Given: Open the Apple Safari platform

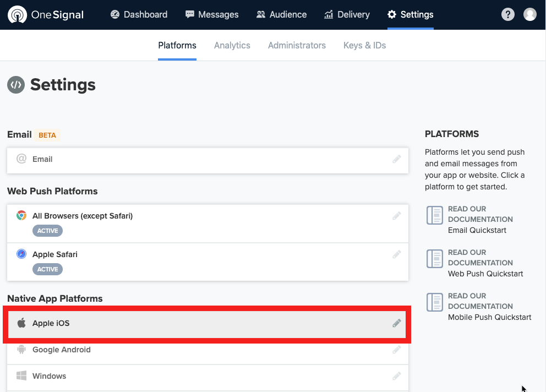Looking at the screenshot, I should pyautogui.click(x=208, y=262).
